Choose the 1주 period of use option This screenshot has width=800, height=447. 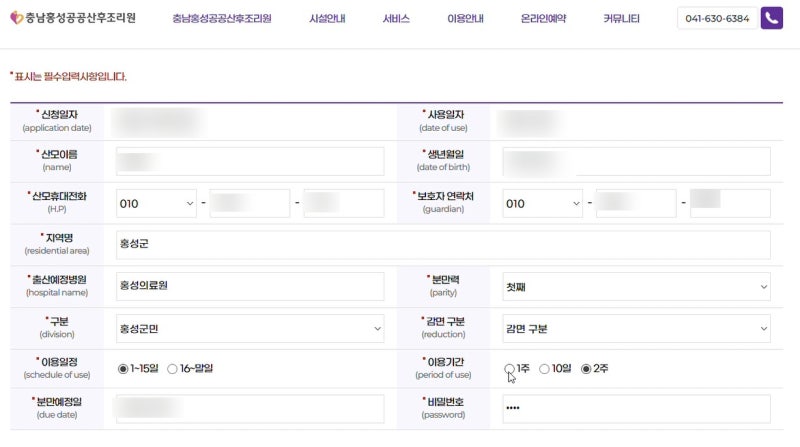pyautogui.click(x=509, y=368)
